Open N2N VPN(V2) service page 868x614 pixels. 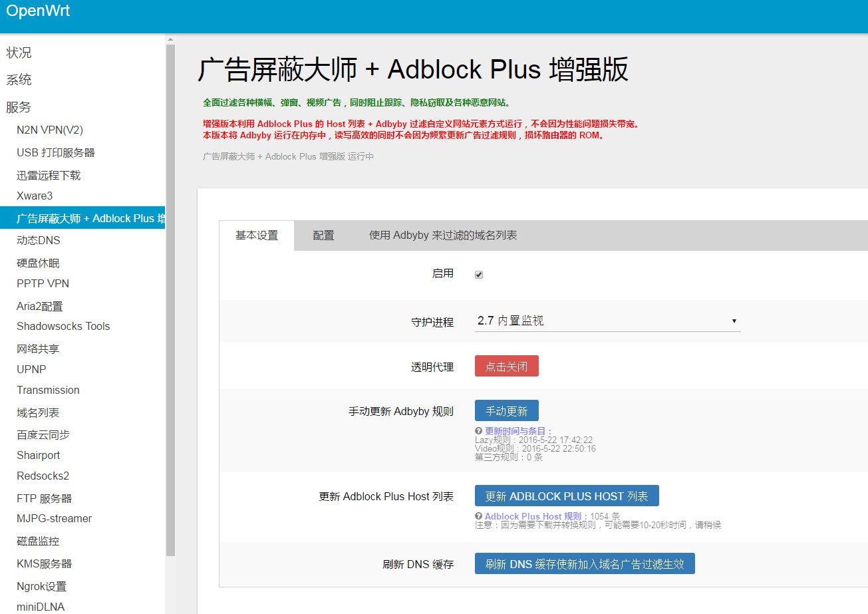click(50, 130)
